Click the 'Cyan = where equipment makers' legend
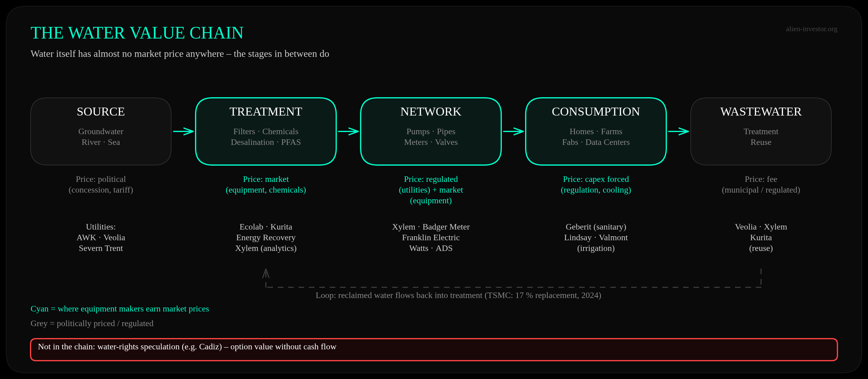The image size is (868, 379). click(x=120, y=309)
